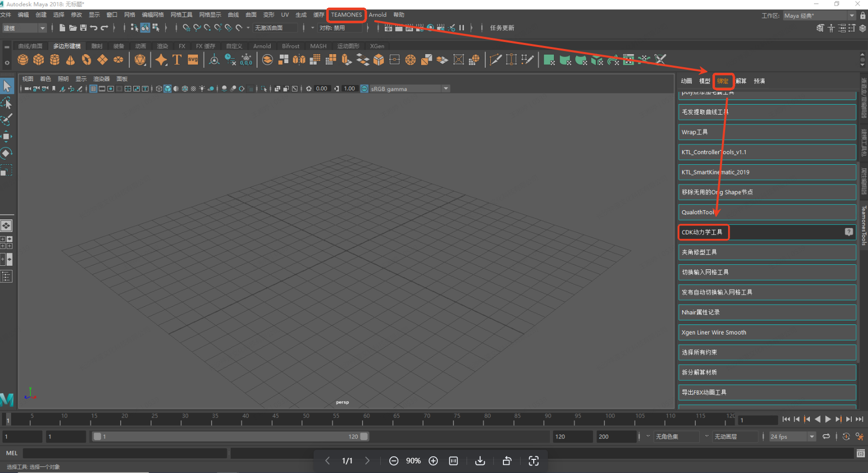Create a polygon sphere from the shelf
Image resolution: width=868 pixels, height=473 pixels.
click(x=23, y=60)
